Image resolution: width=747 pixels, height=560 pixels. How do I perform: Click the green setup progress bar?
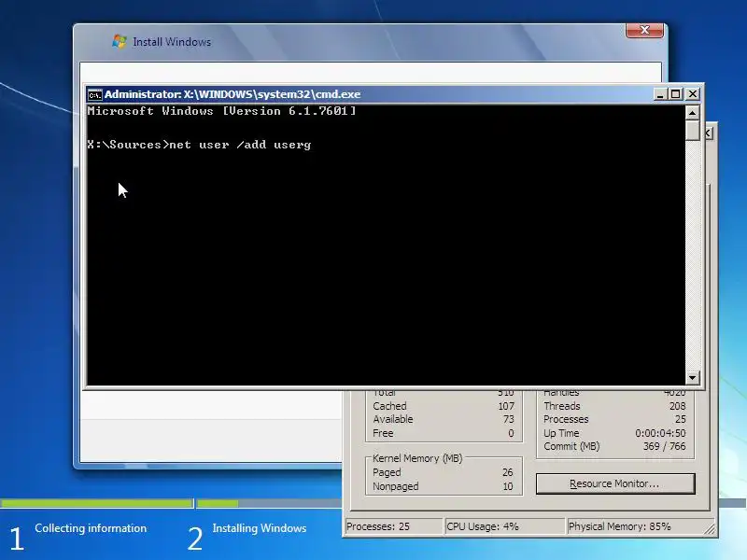97,503
